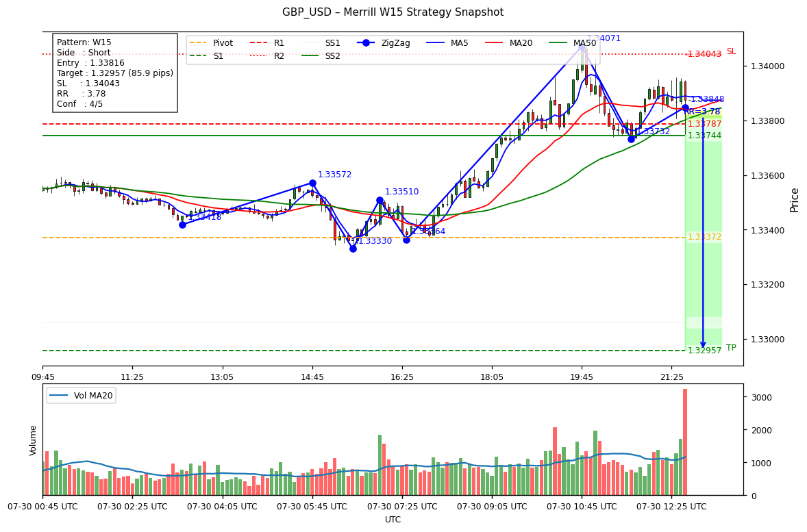This screenshot has height=532, width=807.
Task: Click the 'RR=3.78' annotation on the chart
Action: tap(702, 112)
